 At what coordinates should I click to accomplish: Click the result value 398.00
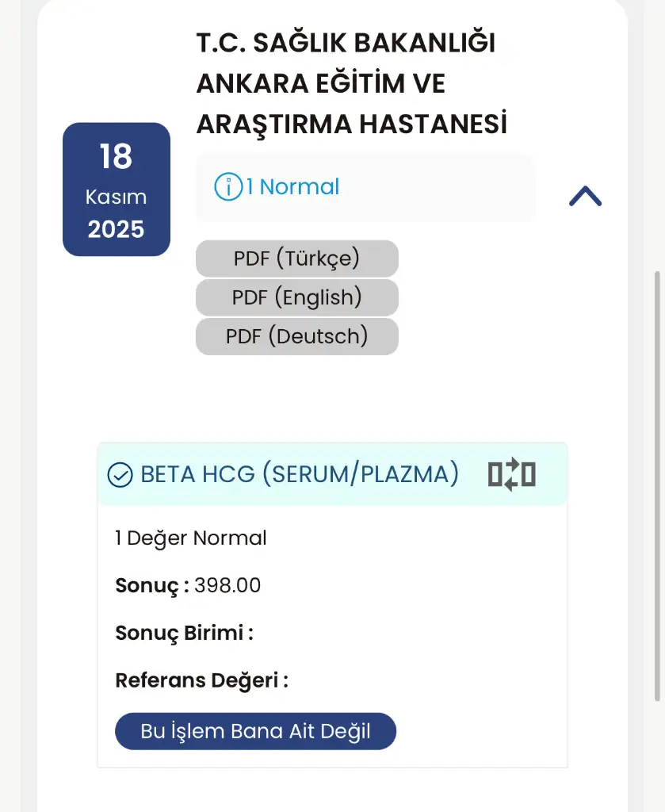coord(227,586)
